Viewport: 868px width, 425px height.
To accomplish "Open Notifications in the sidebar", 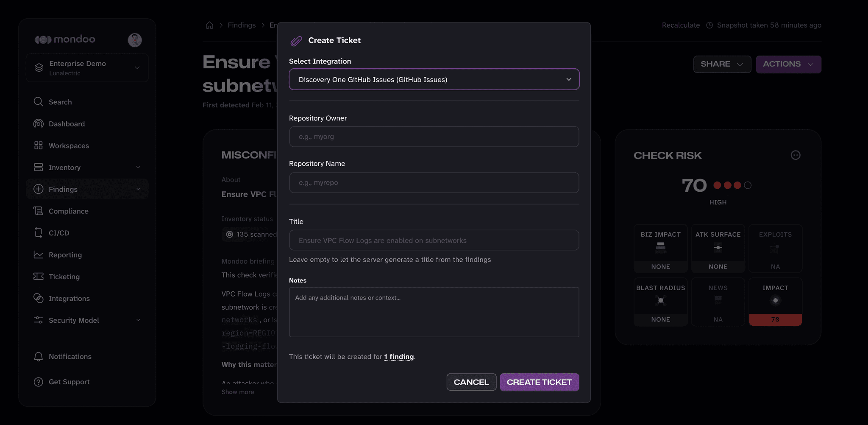I will (x=87, y=357).
